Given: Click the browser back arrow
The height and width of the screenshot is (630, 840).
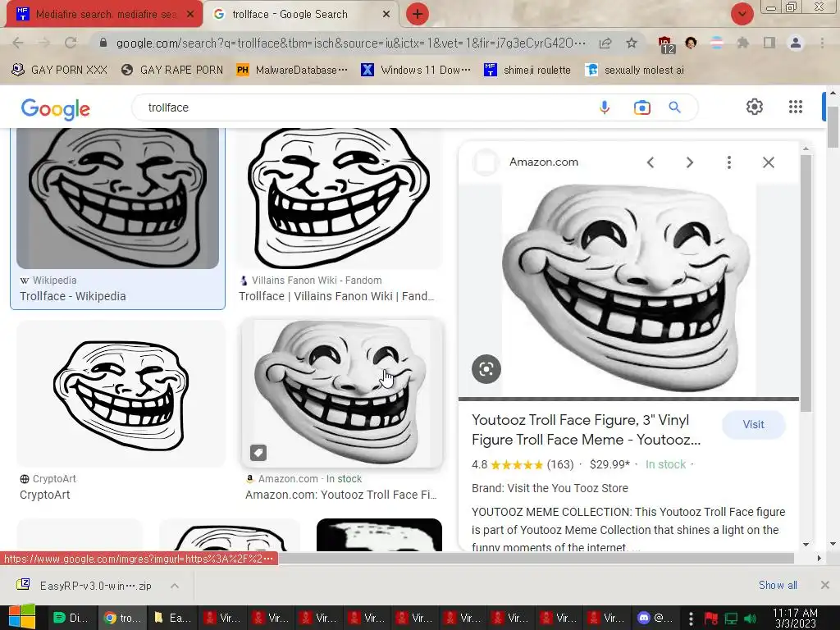Looking at the screenshot, I should coord(18,43).
